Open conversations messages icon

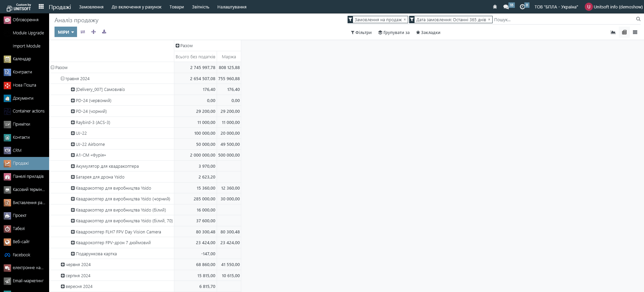[506, 7]
